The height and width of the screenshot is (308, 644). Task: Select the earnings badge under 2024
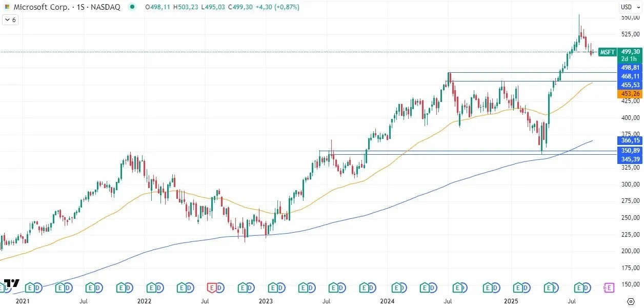point(396,288)
